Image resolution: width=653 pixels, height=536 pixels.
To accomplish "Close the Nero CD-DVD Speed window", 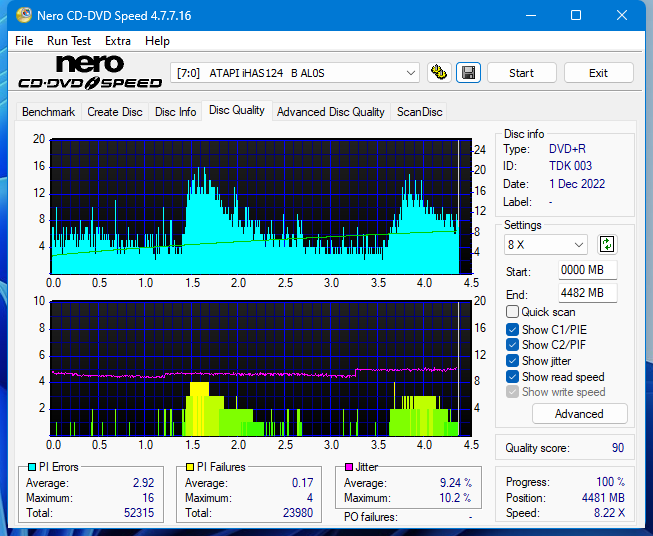I will tap(622, 15).
